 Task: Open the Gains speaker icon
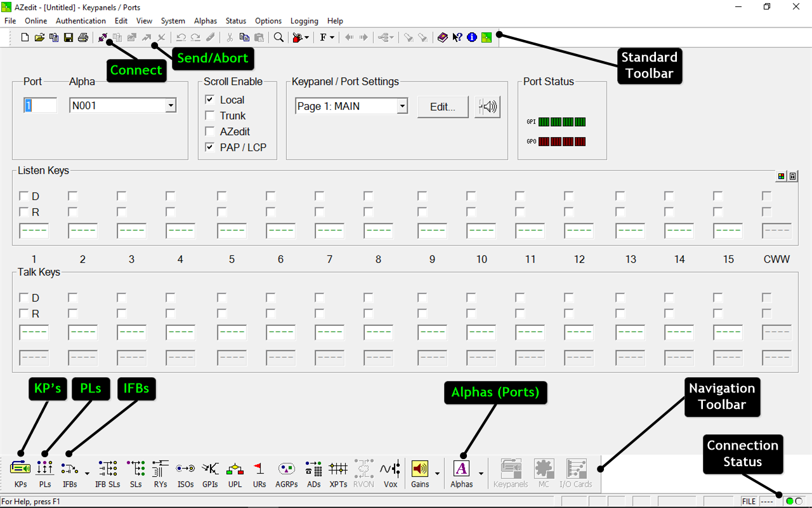420,474
